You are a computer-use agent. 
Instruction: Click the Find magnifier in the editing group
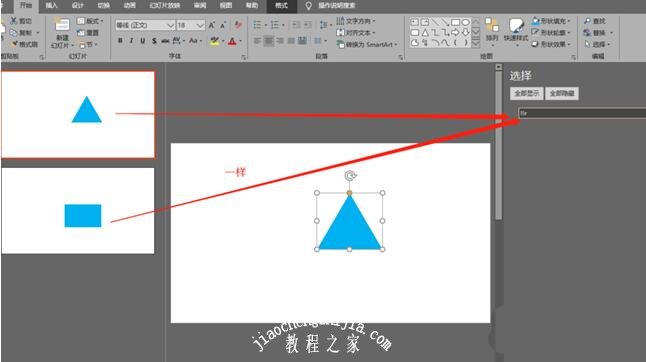(587, 21)
